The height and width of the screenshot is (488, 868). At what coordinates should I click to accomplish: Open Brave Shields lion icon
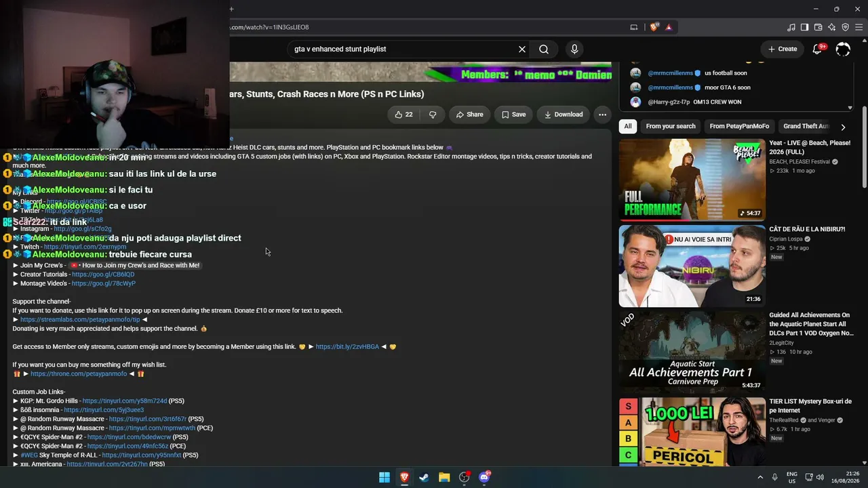tap(654, 27)
